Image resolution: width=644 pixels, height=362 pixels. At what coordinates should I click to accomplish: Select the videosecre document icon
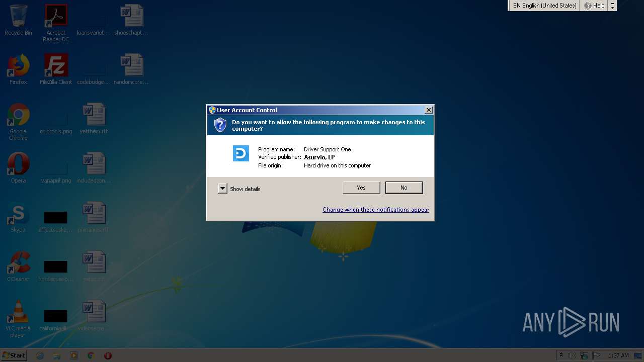point(94,316)
